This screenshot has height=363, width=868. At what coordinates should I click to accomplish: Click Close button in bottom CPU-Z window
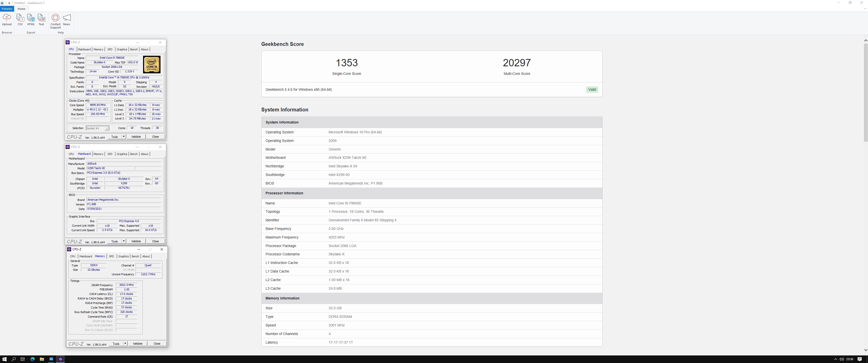click(x=157, y=344)
